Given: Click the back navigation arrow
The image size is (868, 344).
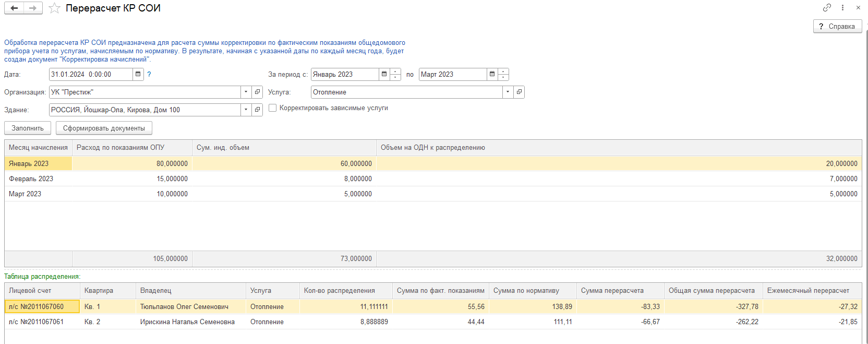Looking at the screenshot, I should 14,8.
